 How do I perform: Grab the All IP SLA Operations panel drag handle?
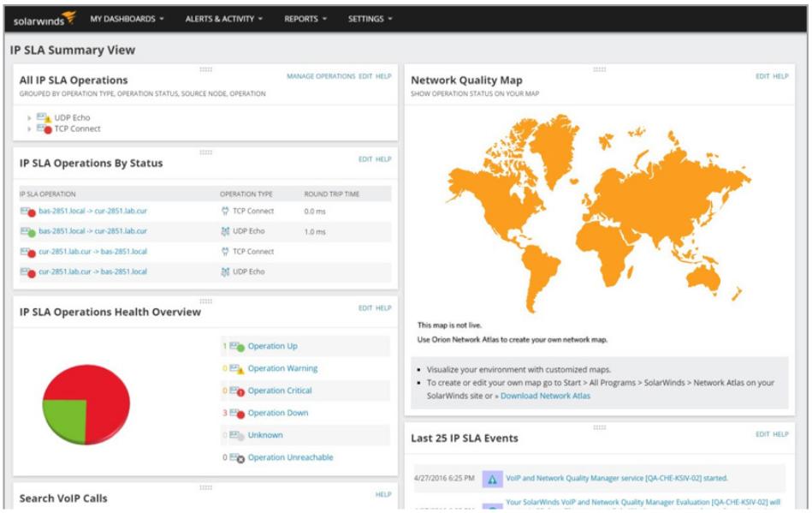pyautogui.click(x=205, y=69)
